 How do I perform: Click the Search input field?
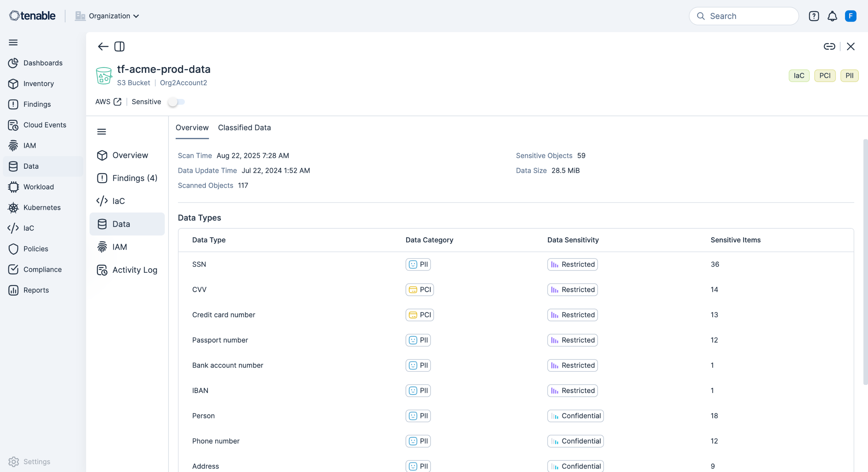coord(749,16)
